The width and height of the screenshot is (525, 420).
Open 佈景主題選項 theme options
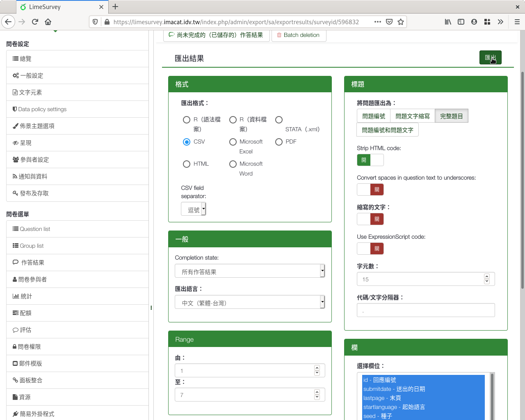78,126
